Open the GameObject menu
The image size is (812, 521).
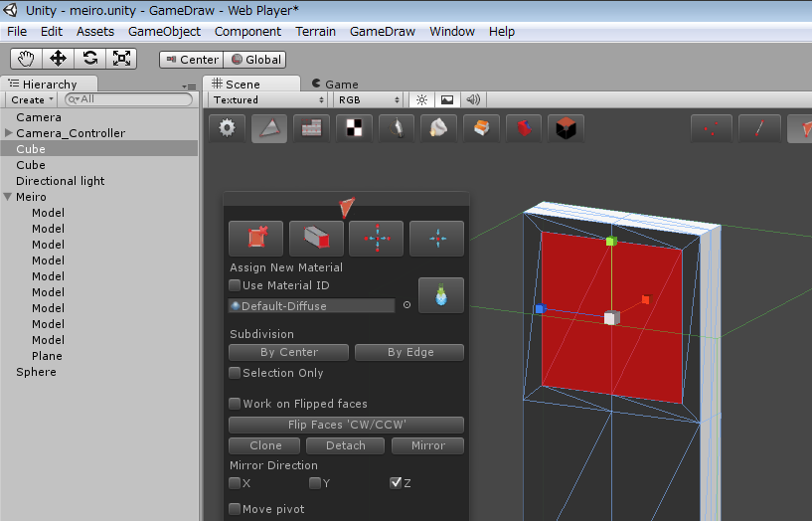(164, 32)
